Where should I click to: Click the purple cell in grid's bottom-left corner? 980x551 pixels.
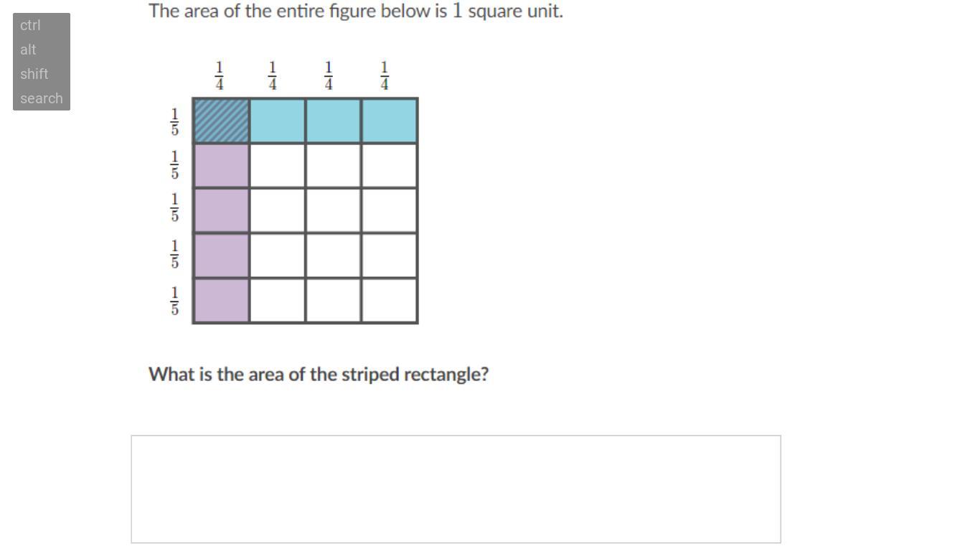click(221, 301)
